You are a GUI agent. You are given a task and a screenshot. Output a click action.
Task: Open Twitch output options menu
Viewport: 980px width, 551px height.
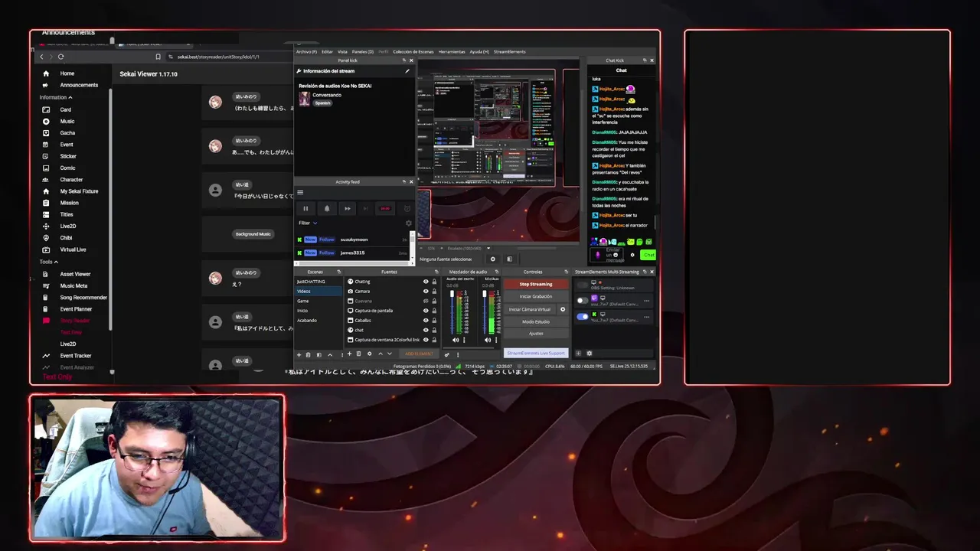(x=646, y=301)
